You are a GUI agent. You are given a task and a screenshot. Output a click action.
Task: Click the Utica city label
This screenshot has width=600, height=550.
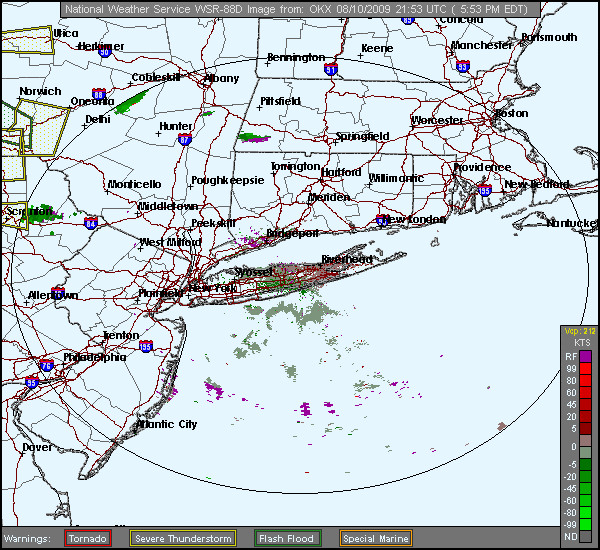(66, 33)
